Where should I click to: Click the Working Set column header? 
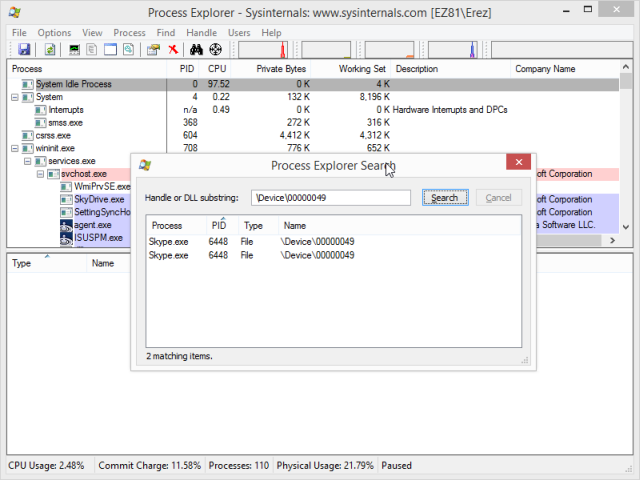click(x=351, y=69)
